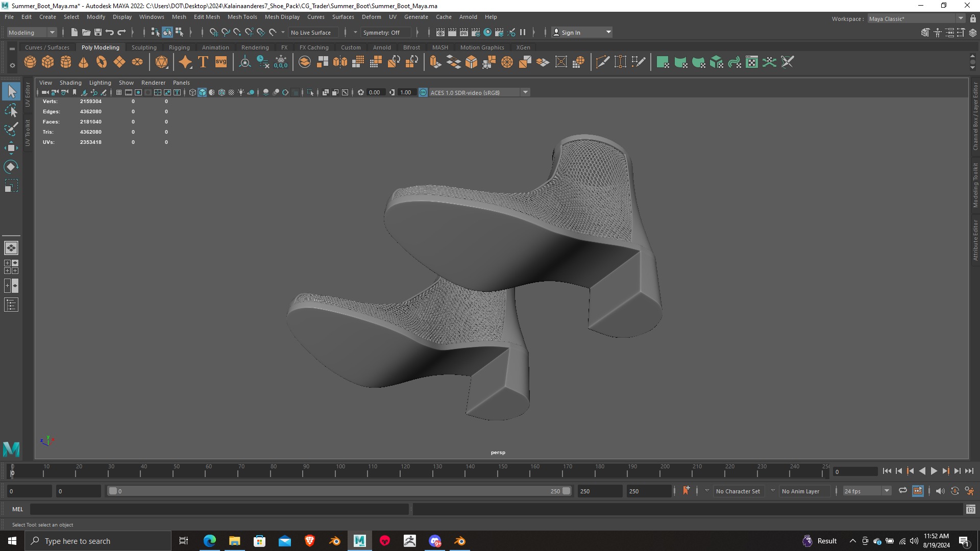This screenshot has width=980, height=551.
Task: Toggle Snap to grids
Action: pyautogui.click(x=214, y=32)
